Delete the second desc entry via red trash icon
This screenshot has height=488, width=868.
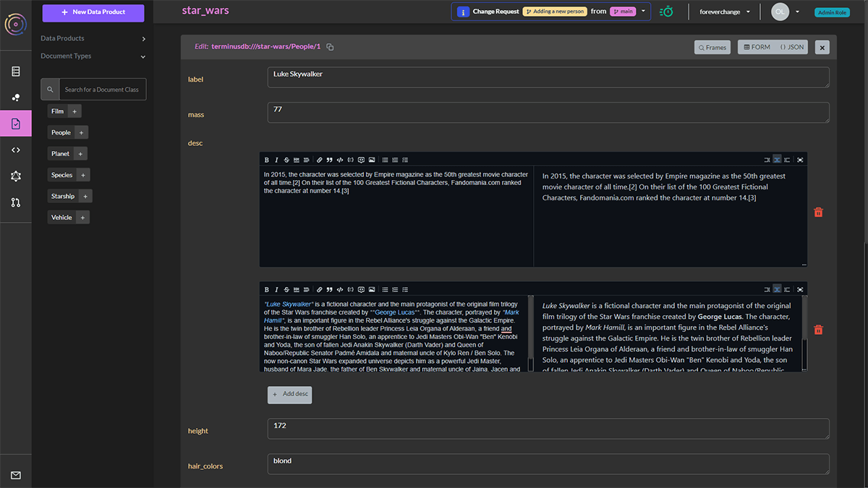(818, 329)
